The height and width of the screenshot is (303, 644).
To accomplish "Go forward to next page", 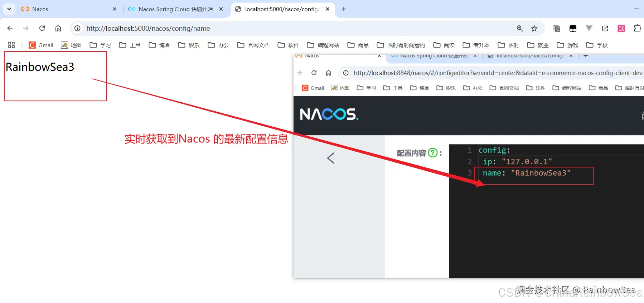I will [26, 28].
